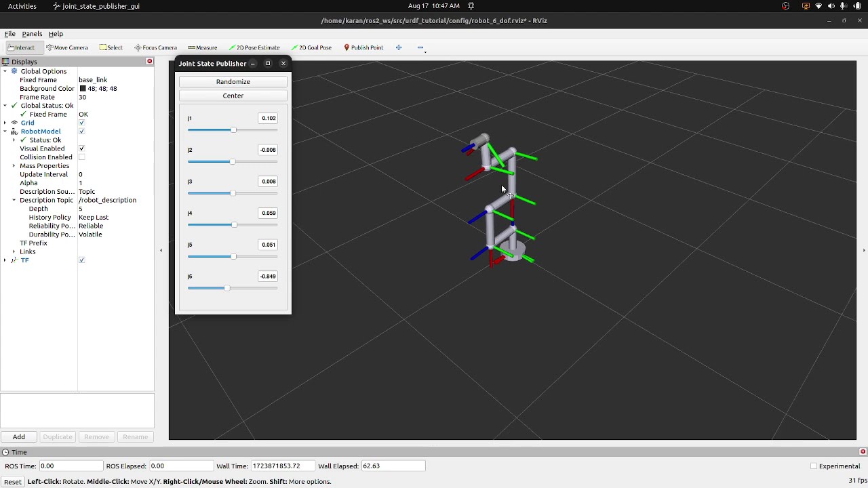Click the Add display button

coord(19,437)
